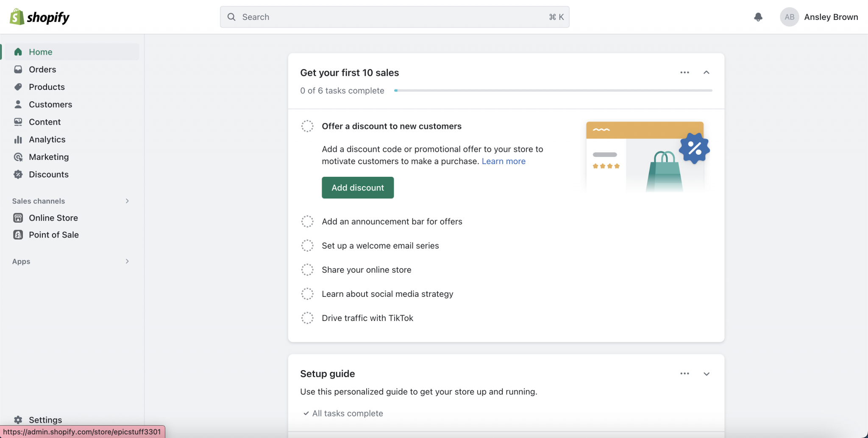Click the tasks progress bar
Image resolution: width=868 pixels, height=438 pixels.
coord(553,90)
